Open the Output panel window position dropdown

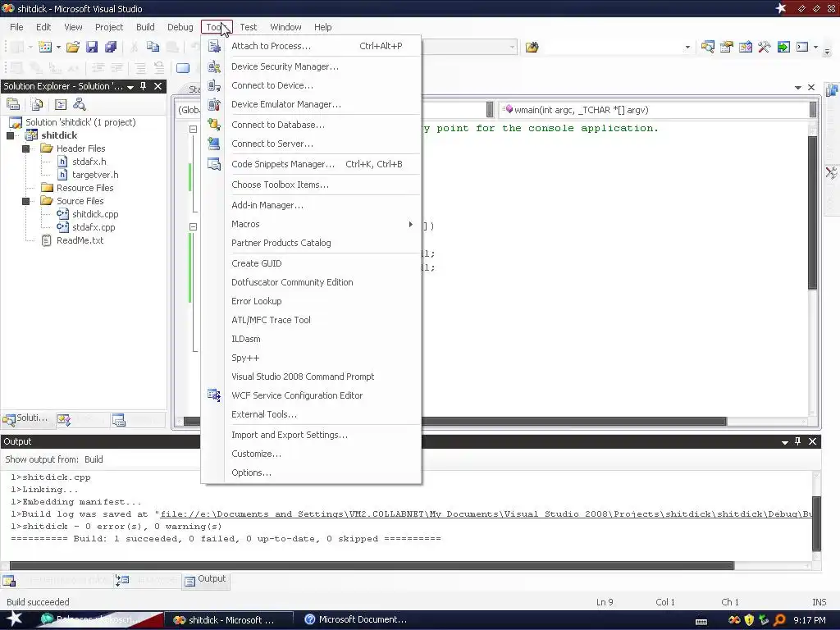[785, 442]
